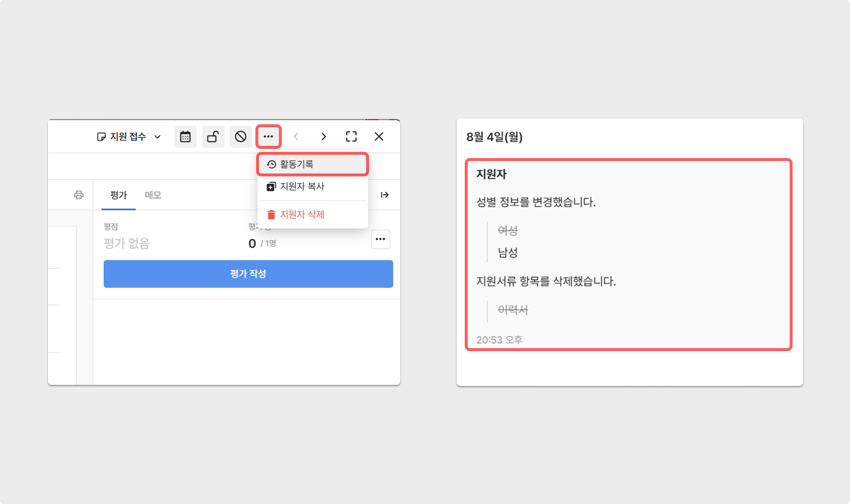Click the reject (ban circle) icon
The width and height of the screenshot is (850, 504).
241,137
